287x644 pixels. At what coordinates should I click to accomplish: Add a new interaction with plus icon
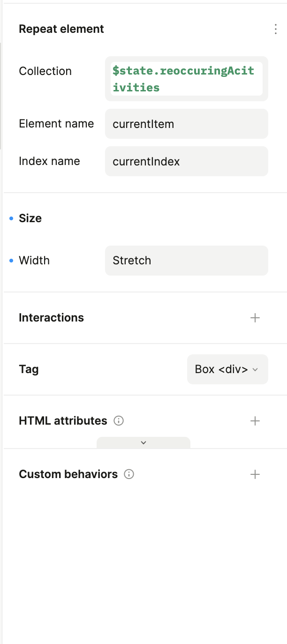click(255, 318)
